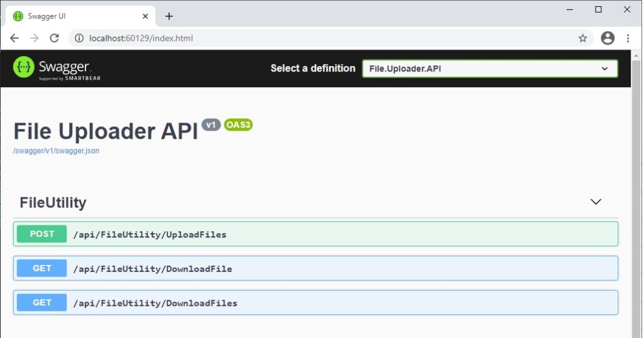
Task: Collapse the FileUtility section chevron
Action: [596, 202]
